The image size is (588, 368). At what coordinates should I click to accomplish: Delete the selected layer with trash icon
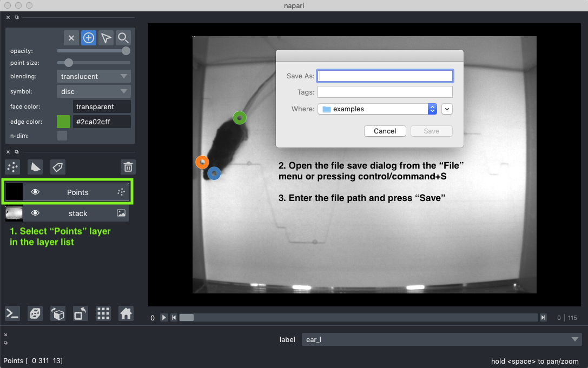128,167
